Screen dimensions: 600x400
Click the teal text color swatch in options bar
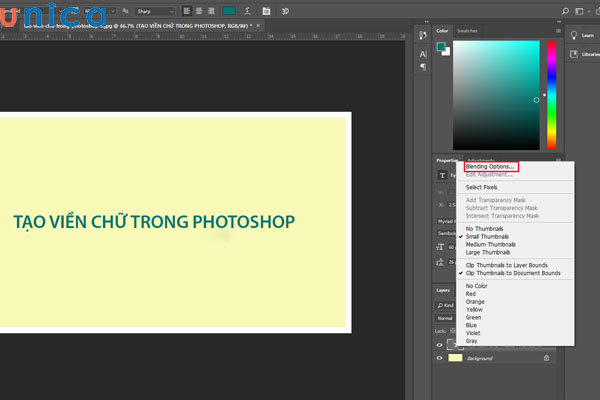click(x=229, y=11)
